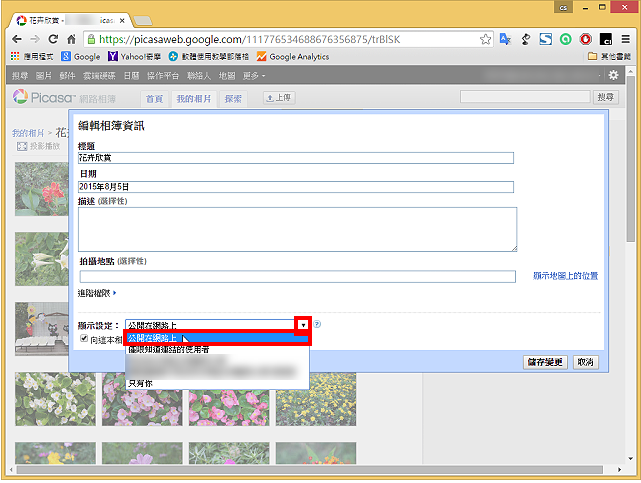Open 雲端硬碟 in the Google bar
The width and height of the screenshot is (641, 483).
pos(99,76)
